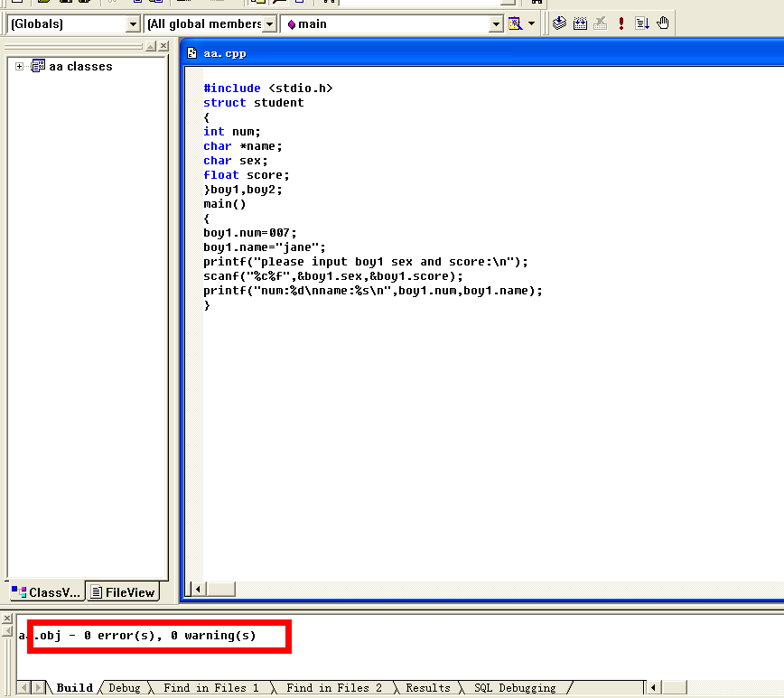The height and width of the screenshot is (698, 784).
Task: Click the 0 error(s), 0 warning(s) output line
Action: (170, 636)
